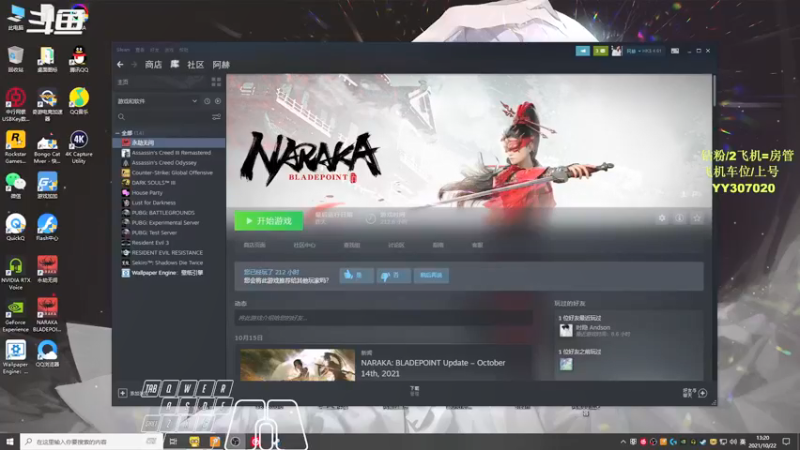Switch library to grid view icon
Image resolution: width=800 pixels, height=450 pixels.
[x=216, y=82]
